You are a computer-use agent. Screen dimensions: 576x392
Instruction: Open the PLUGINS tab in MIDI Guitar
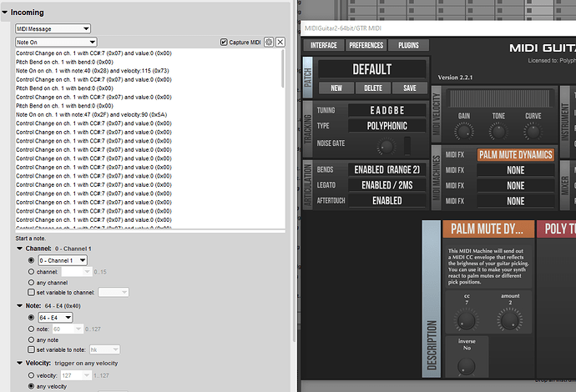tap(408, 46)
